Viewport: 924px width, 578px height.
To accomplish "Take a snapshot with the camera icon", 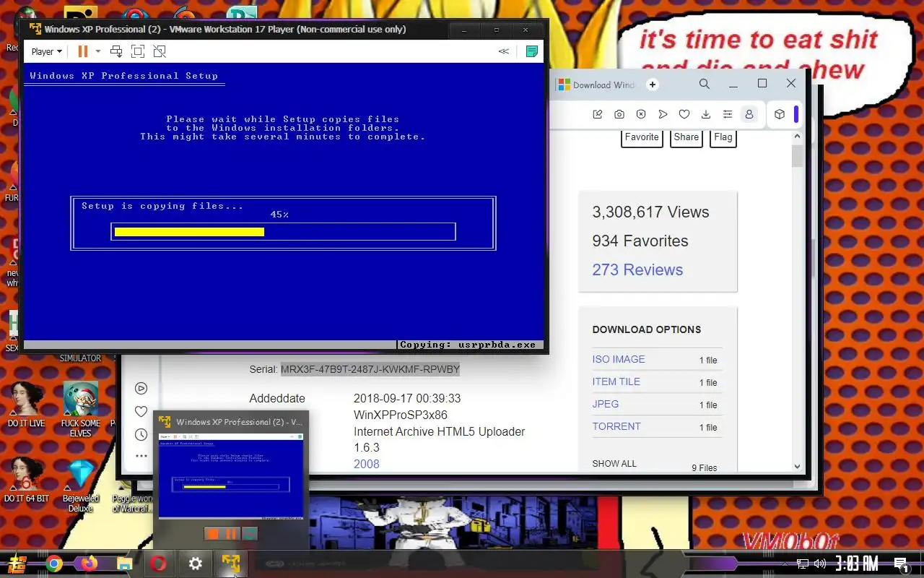I will pyautogui.click(x=619, y=114).
